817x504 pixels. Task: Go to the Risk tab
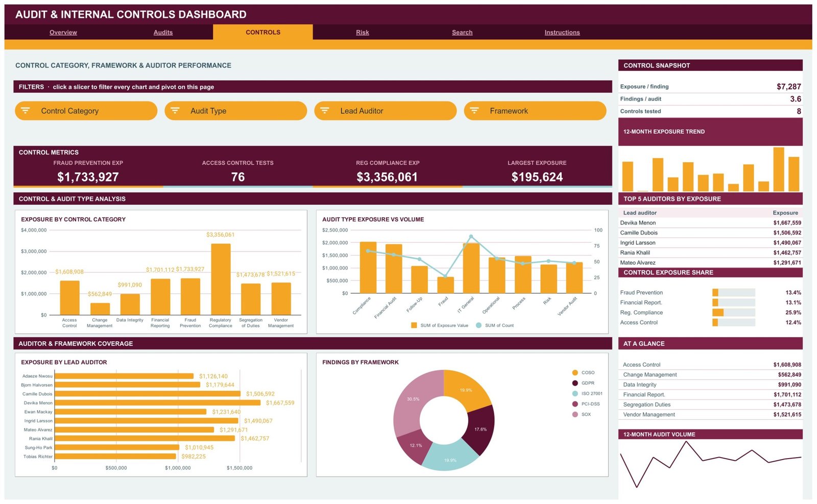pos(363,32)
